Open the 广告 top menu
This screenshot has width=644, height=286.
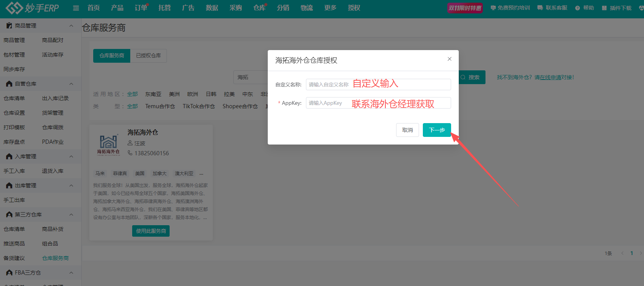click(188, 8)
